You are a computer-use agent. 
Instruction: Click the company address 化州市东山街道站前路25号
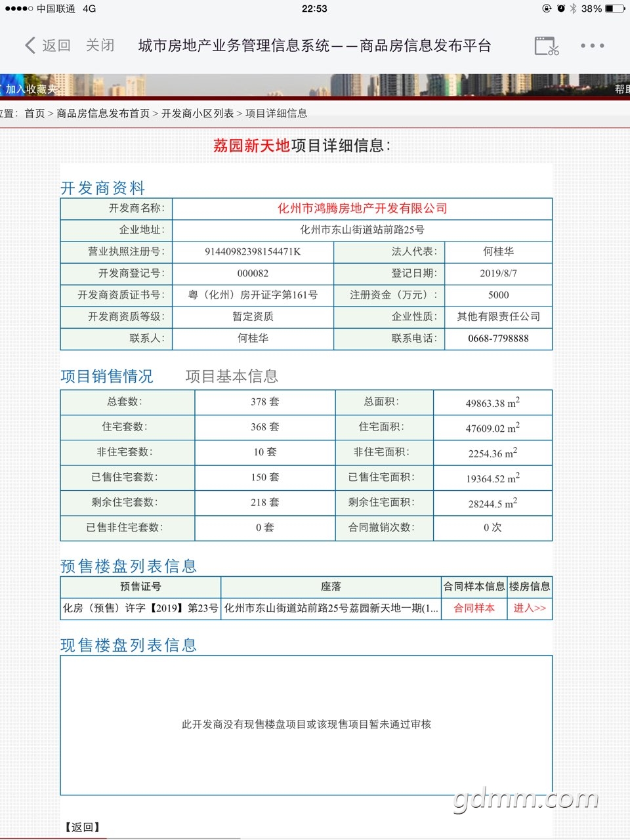pos(362,230)
